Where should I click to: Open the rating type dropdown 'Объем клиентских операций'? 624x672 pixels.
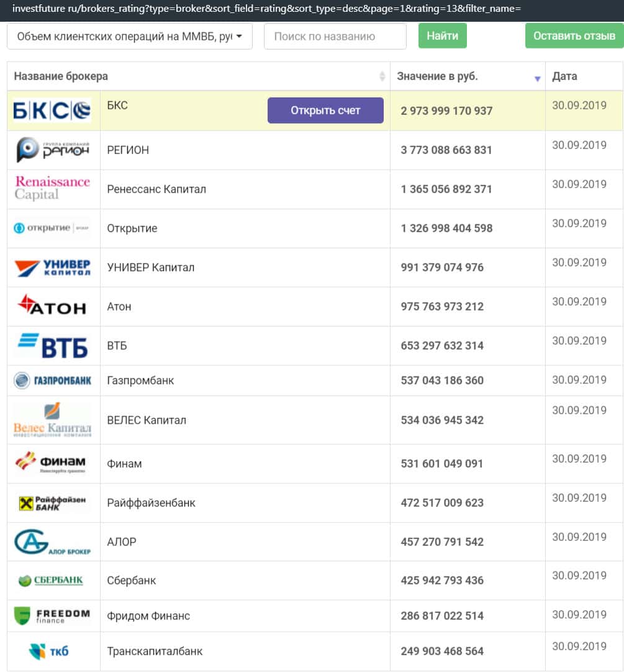(129, 37)
